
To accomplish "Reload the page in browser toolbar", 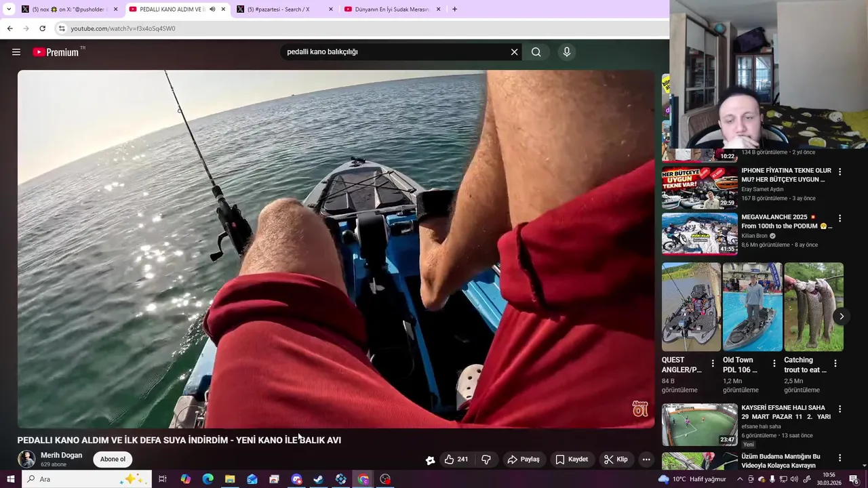I will coord(42,28).
